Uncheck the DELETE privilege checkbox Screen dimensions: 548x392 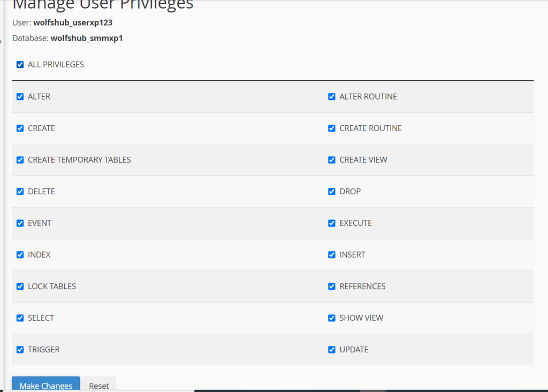pyautogui.click(x=20, y=191)
